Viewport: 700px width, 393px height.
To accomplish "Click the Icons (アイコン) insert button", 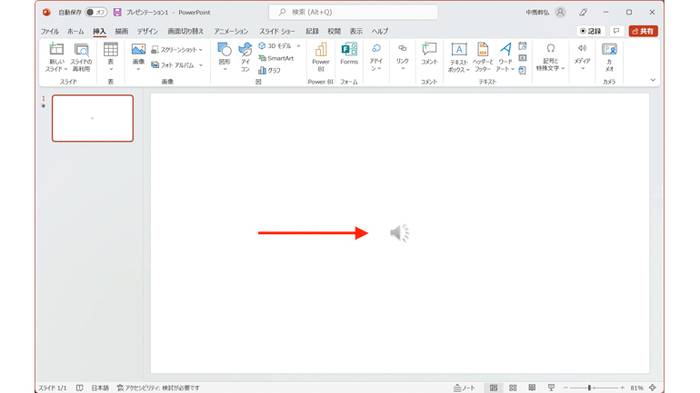I will tap(245, 57).
